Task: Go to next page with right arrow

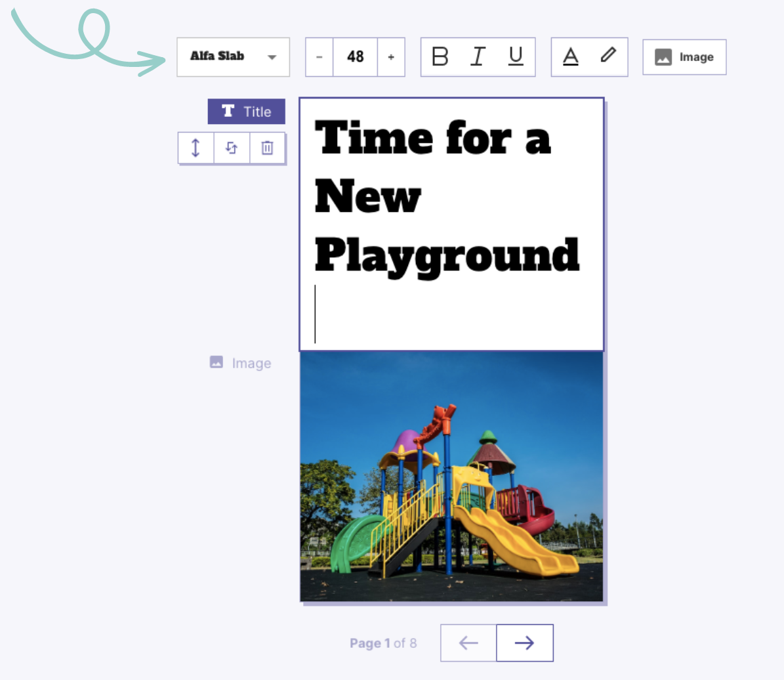Action: pos(524,643)
